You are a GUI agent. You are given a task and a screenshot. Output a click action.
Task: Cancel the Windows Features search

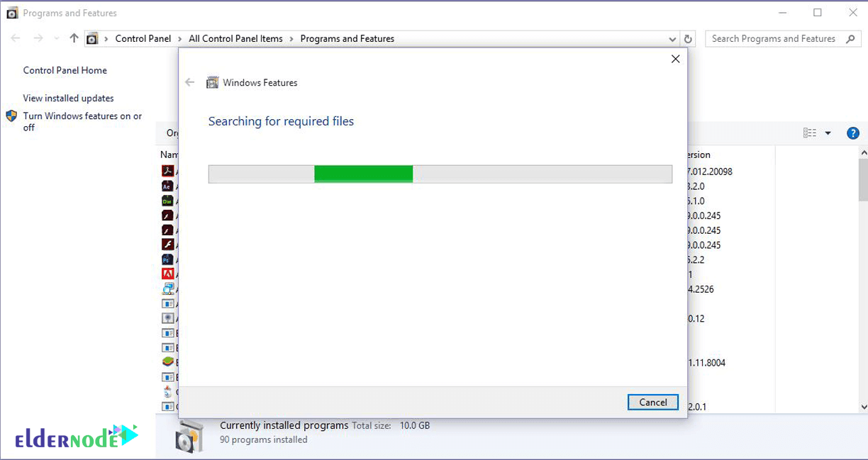pos(653,402)
